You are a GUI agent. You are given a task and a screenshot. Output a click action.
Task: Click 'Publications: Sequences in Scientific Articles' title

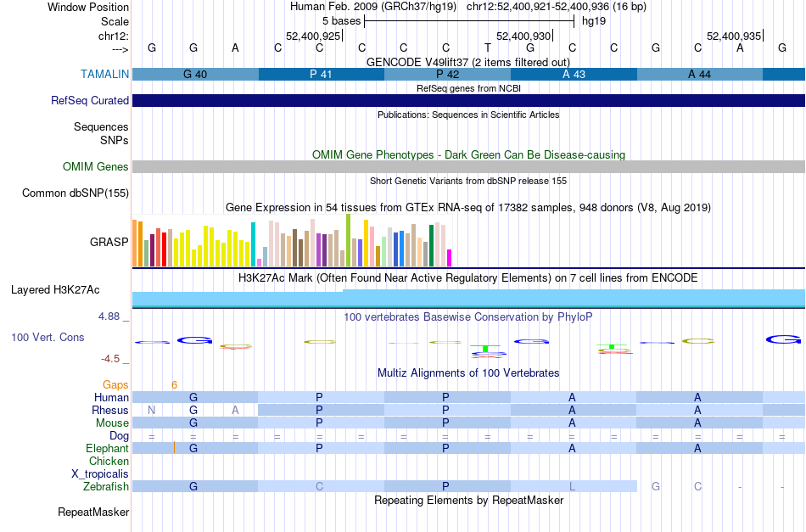(x=468, y=115)
